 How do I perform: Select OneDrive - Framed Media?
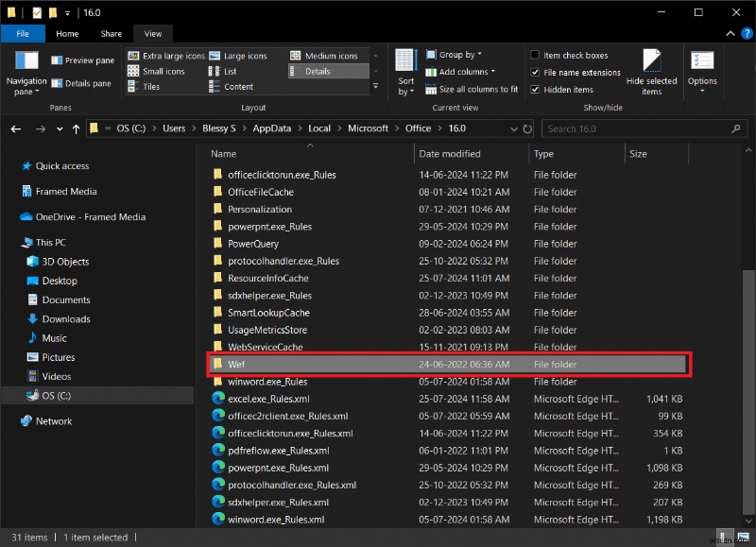pyautogui.click(x=83, y=217)
